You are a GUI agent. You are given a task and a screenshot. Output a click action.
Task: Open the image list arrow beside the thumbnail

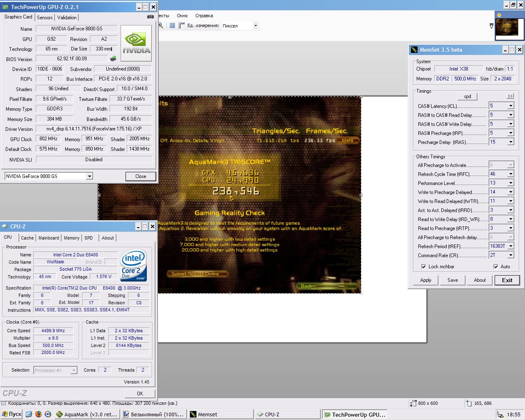(491, 26)
